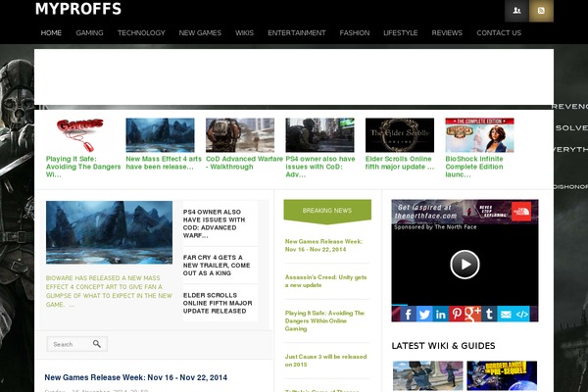
Task: Share video on Facebook
Action: coord(408,314)
